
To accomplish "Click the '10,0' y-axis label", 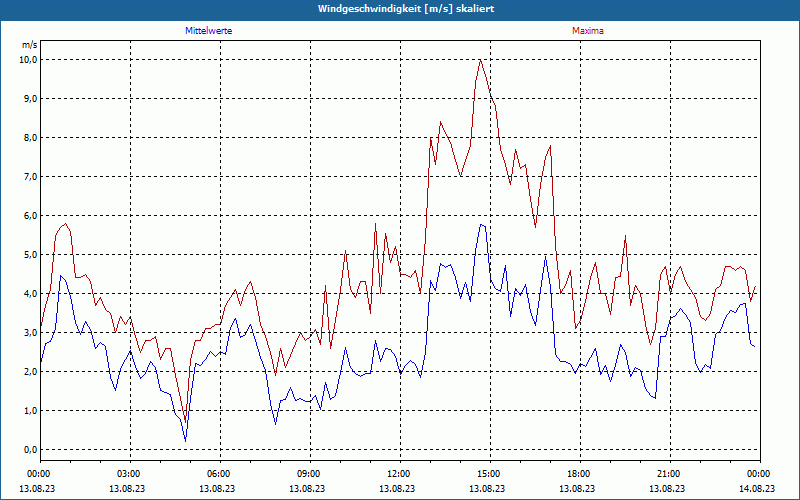I will click(29, 60).
